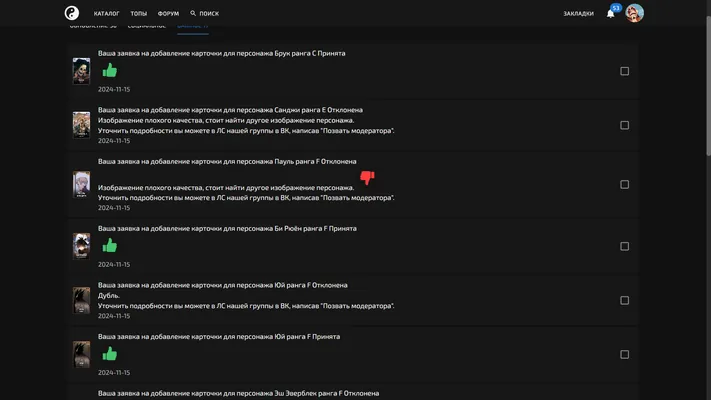The height and width of the screenshot is (400, 711).
Task: Click green thumbs-up on Брук notification
Action: click(110, 71)
